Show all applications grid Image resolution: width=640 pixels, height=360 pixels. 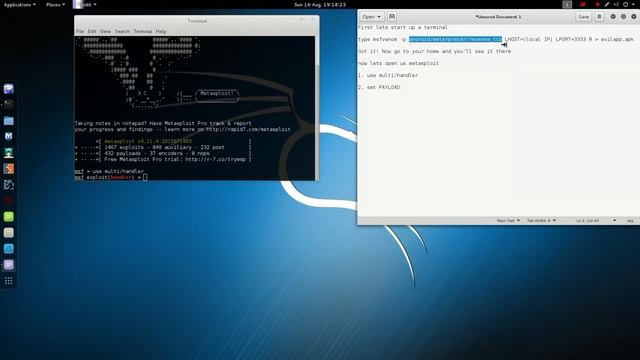tap(9, 281)
